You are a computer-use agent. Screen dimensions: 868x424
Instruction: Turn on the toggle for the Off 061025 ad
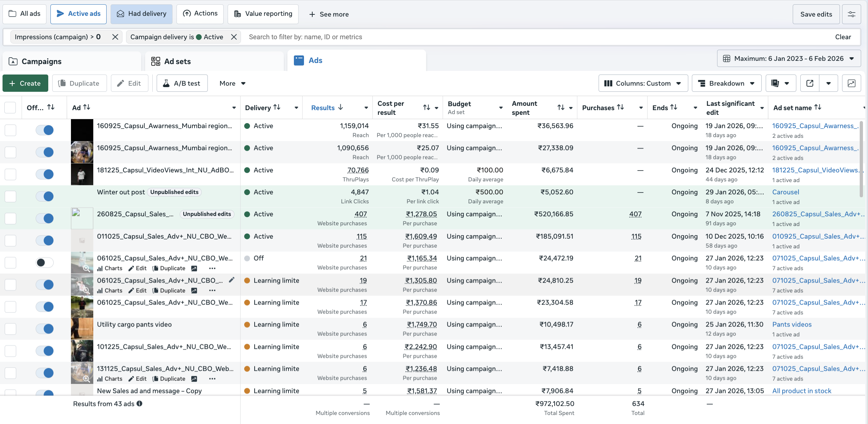click(45, 262)
